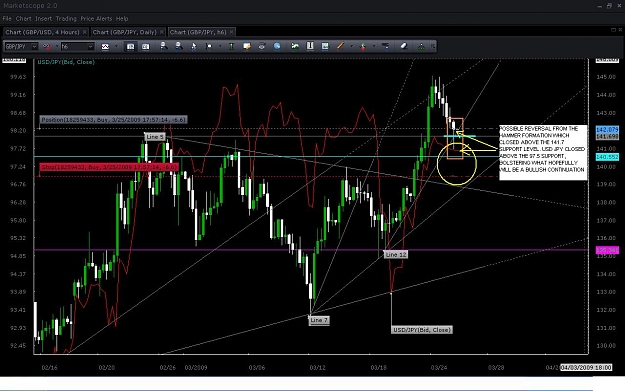The image size is (625, 391).
Task: Open the Chart menu
Action: click(x=24, y=19)
